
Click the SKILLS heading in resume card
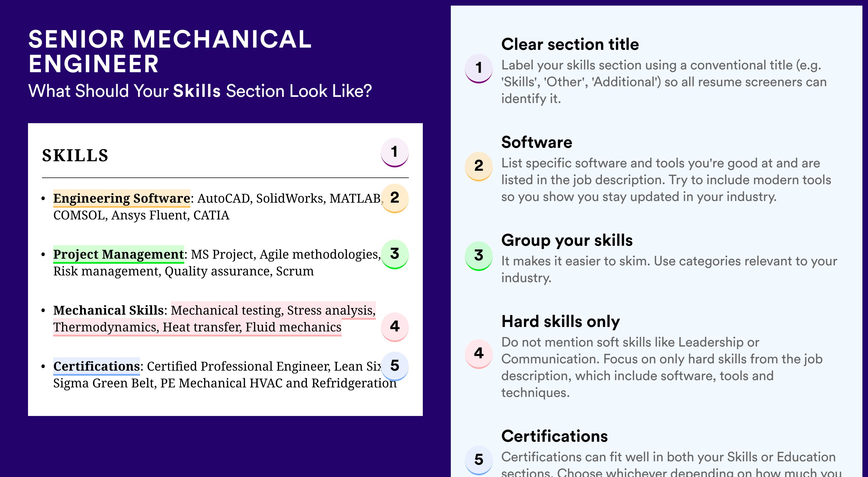pyautogui.click(x=75, y=156)
